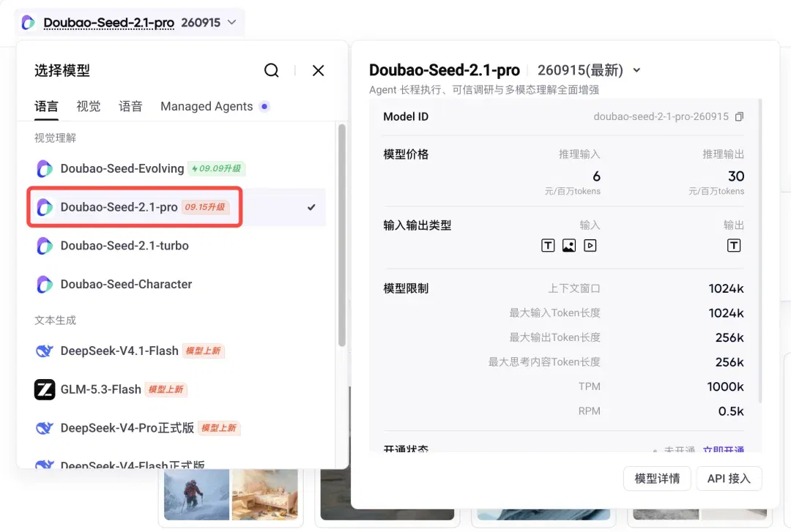Click the DeepSeek-V4.1-Flash whale icon

45,351
